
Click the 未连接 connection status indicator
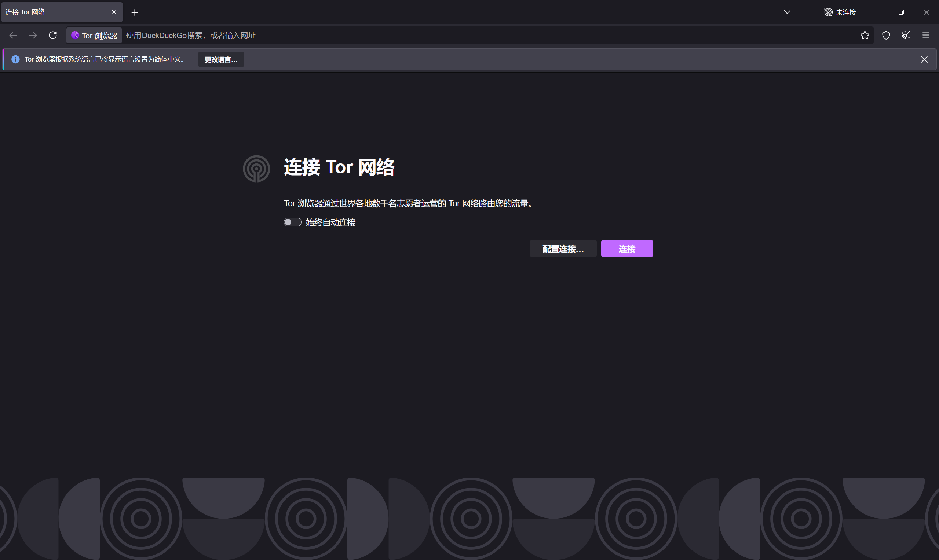[840, 12]
